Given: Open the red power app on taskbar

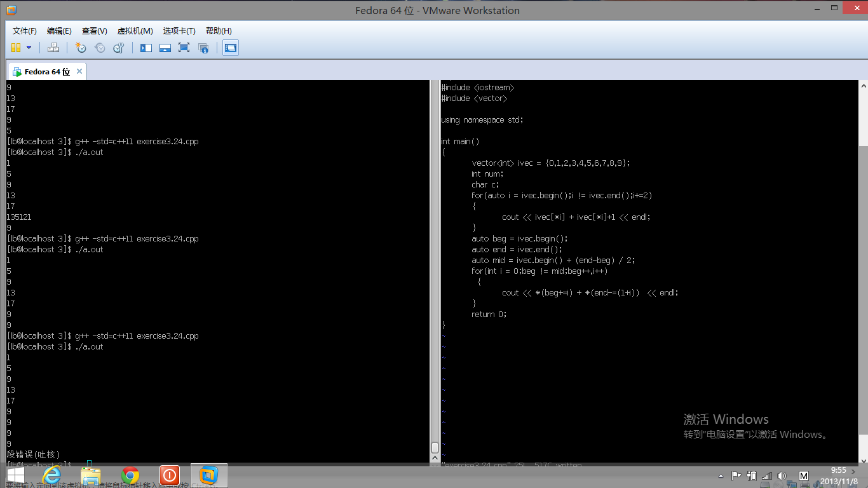Looking at the screenshot, I should [169, 475].
